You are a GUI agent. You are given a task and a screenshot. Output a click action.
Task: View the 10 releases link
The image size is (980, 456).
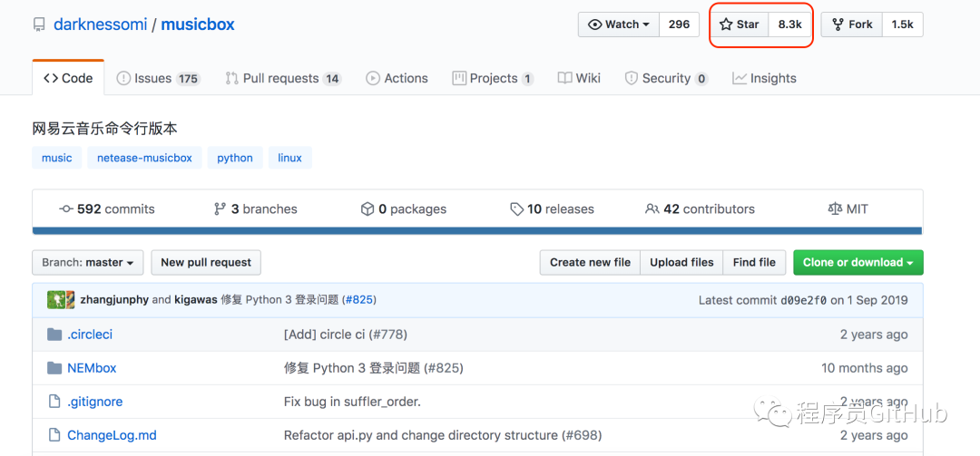[x=553, y=209]
